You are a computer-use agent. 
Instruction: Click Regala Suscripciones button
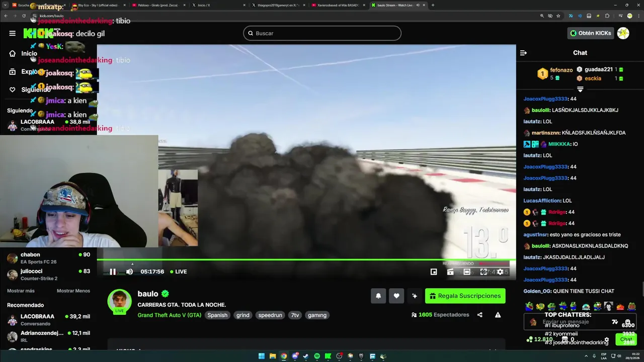click(465, 296)
